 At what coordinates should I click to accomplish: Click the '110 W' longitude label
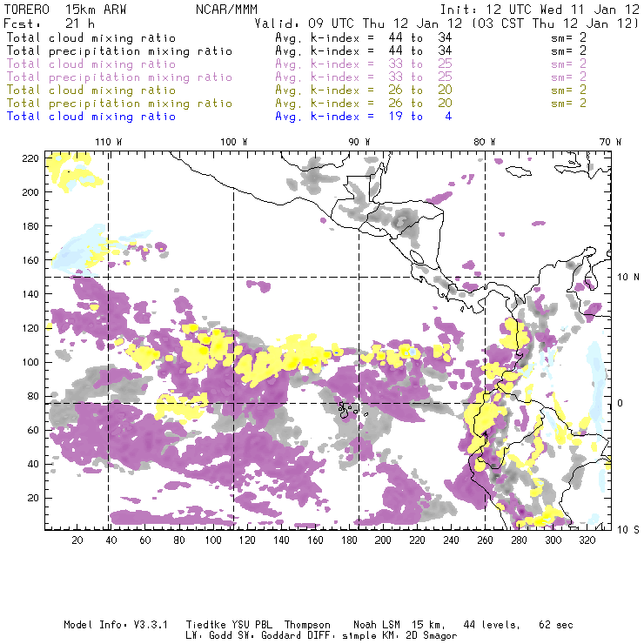click(x=109, y=142)
